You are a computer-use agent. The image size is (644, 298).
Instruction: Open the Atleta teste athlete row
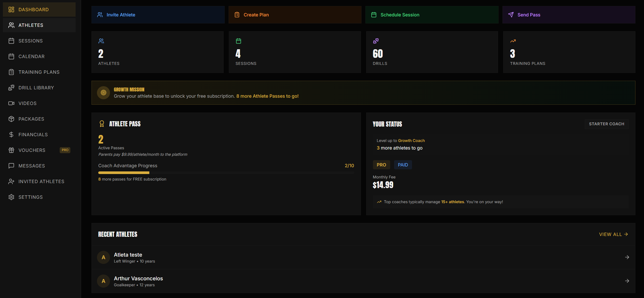363,257
